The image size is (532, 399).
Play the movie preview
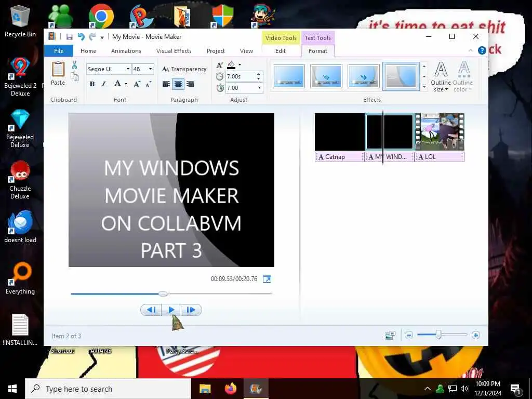click(171, 310)
